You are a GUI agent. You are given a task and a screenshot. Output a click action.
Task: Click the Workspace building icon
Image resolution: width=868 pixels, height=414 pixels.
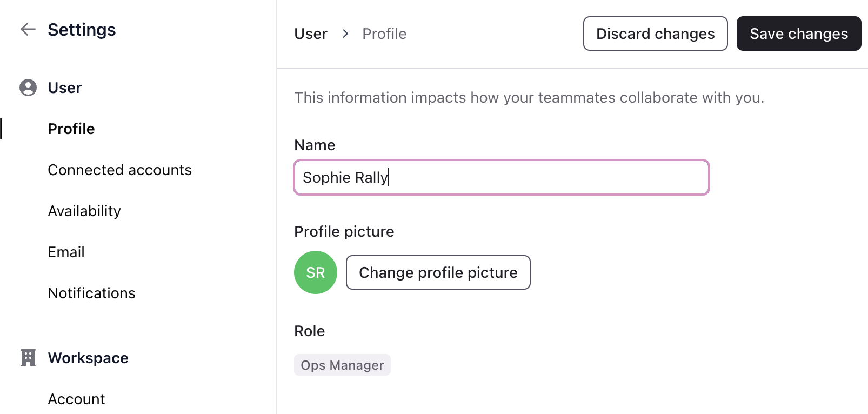tap(28, 358)
